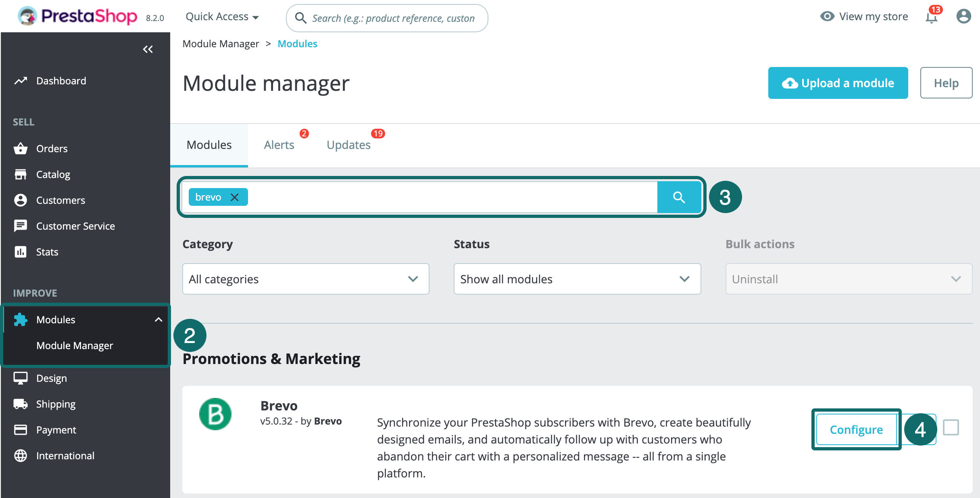The width and height of the screenshot is (980, 498).
Task: Open the All categories dropdown
Action: pos(305,279)
